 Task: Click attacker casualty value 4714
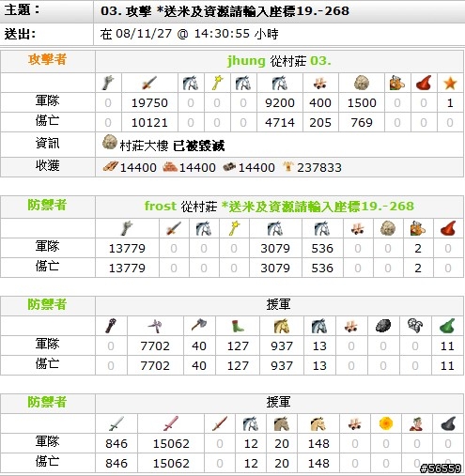click(x=280, y=122)
